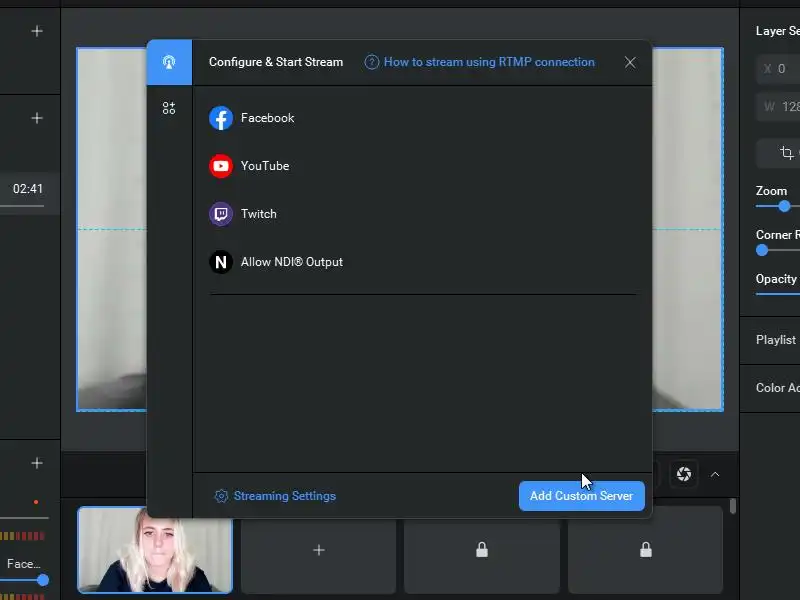Close the Configure & Start Stream dialog

[630, 62]
